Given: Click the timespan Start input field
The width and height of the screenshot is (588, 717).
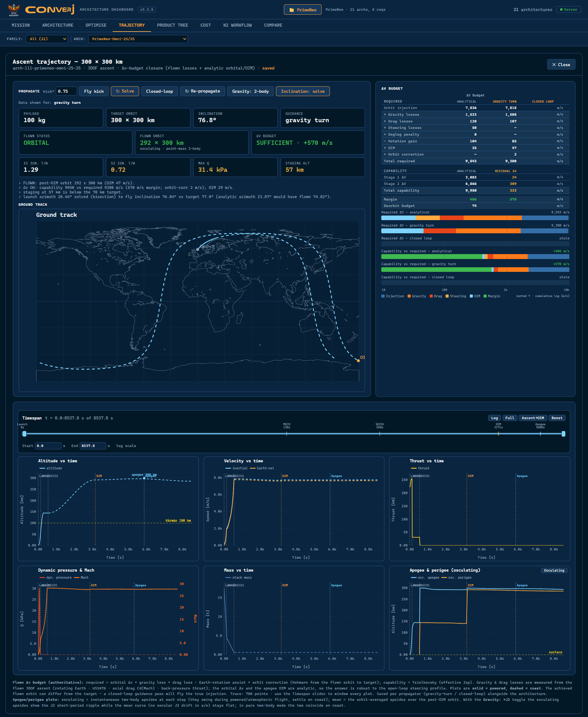Looking at the screenshot, I should click(x=48, y=445).
